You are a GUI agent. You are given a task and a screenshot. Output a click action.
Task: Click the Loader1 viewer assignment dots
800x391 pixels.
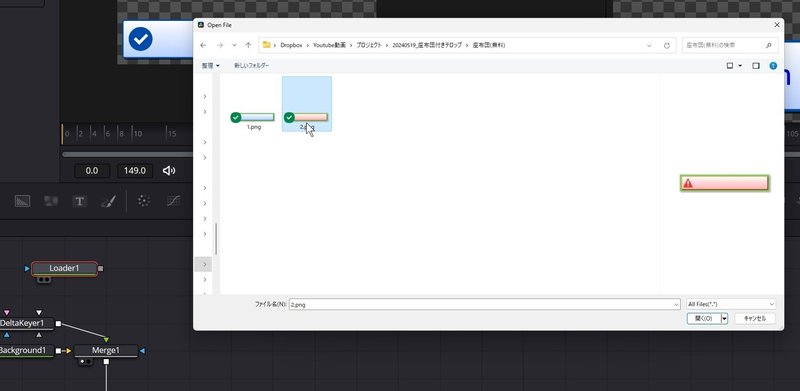pos(44,280)
